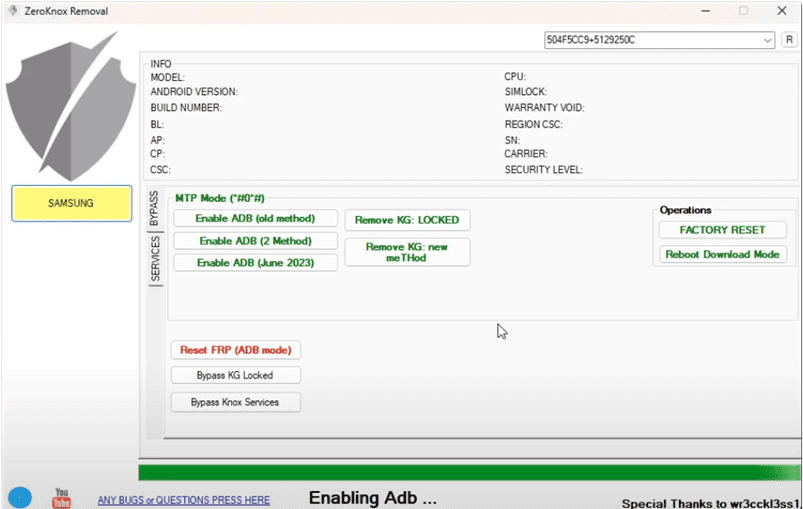803x509 pixels.
Task: Click Enable ADB (June 2023)
Action: point(255,263)
